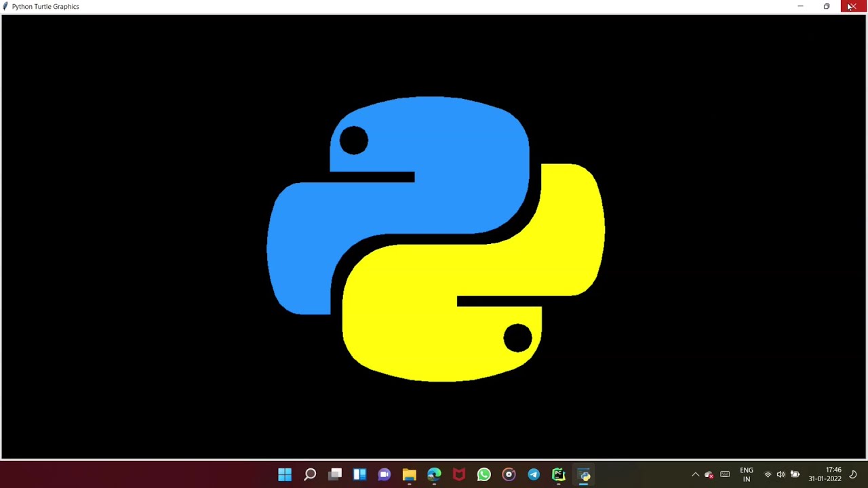This screenshot has height=488, width=868.
Task: Click the Python Turtle Graphics window title
Action: coord(45,6)
